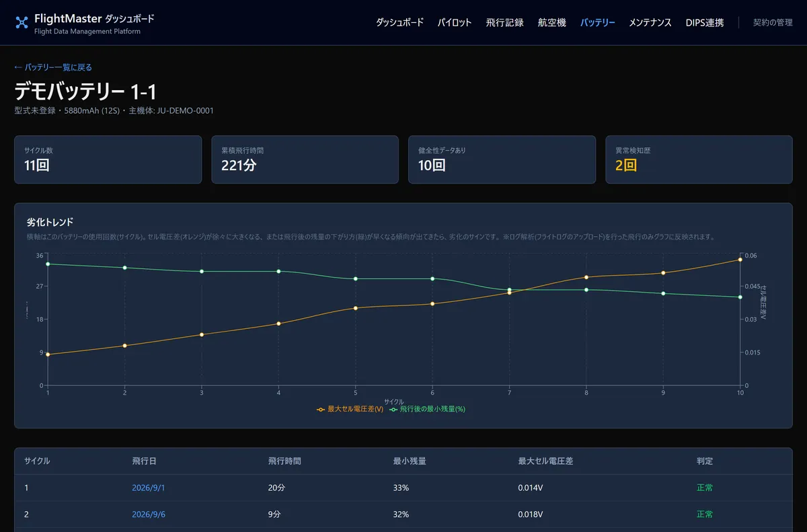
Task: Click 正常 status in the 2026/9/6 row
Action: pos(705,515)
